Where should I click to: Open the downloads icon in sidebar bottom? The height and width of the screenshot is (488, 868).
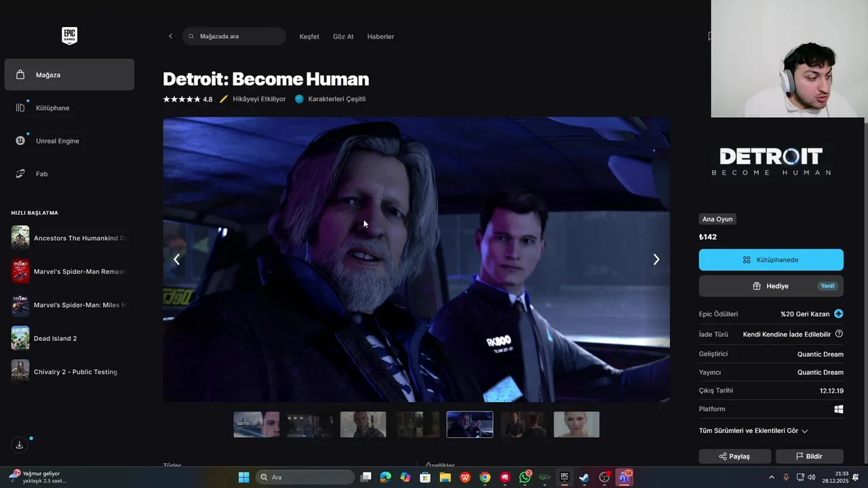tap(20, 445)
